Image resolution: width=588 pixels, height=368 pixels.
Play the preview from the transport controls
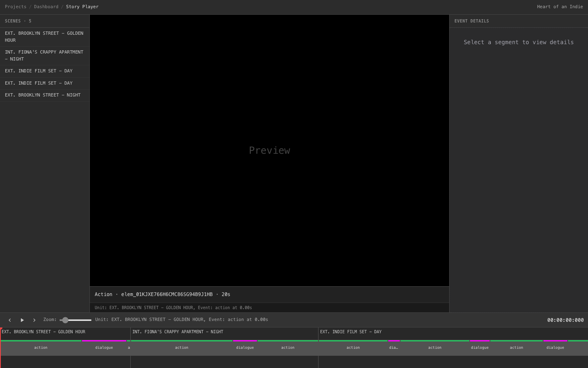point(22,320)
